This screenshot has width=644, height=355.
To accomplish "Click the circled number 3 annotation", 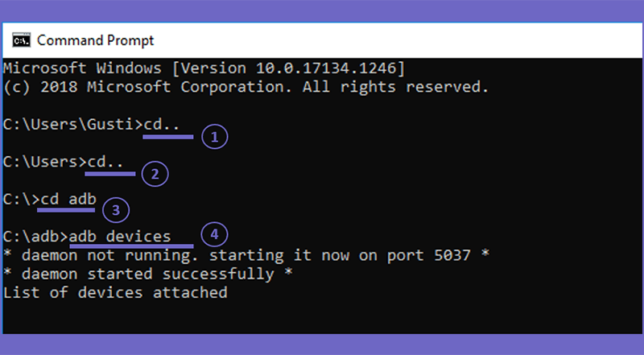I will pyautogui.click(x=116, y=210).
